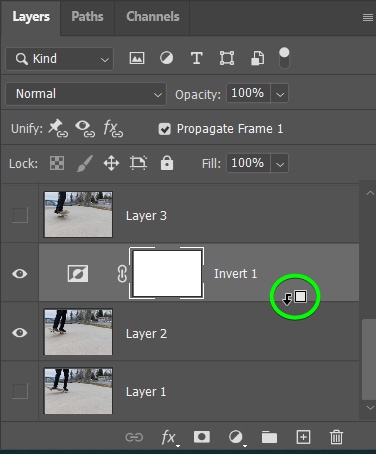
Task: Uncheck Propagate Frame 1 checkbox
Action: coord(165,129)
